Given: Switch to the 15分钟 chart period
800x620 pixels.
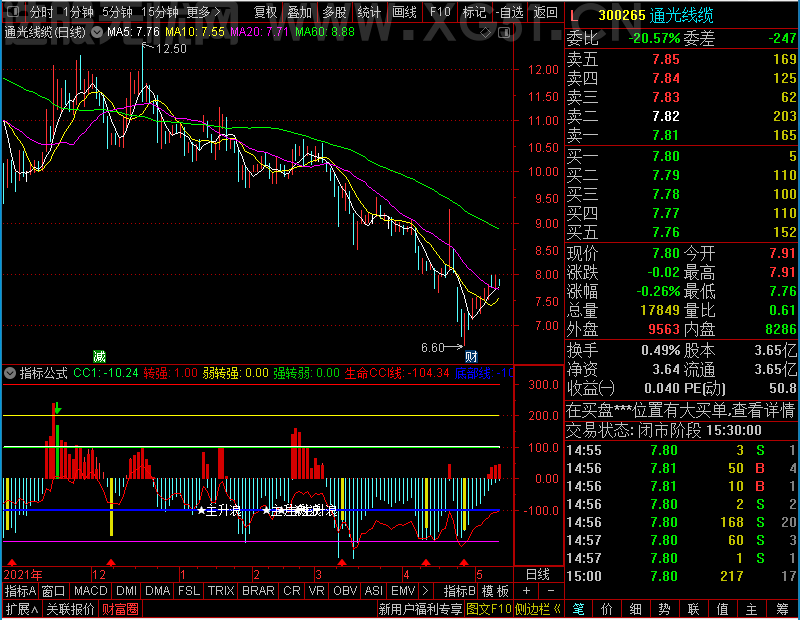Looking at the screenshot, I should point(160,12).
